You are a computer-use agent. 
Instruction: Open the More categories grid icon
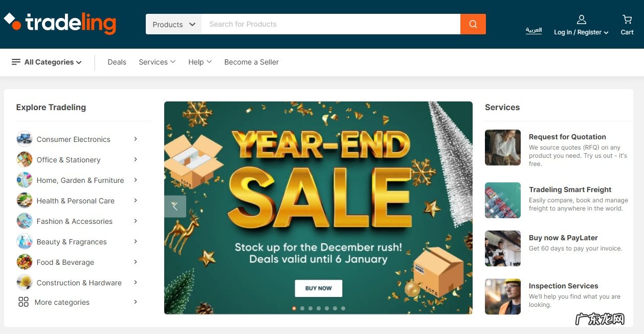pos(24,302)
